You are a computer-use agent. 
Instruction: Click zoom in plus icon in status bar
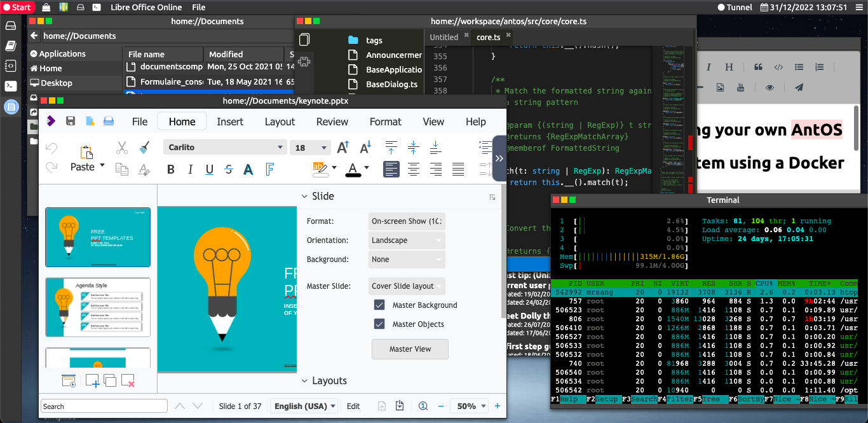(498, 406)
